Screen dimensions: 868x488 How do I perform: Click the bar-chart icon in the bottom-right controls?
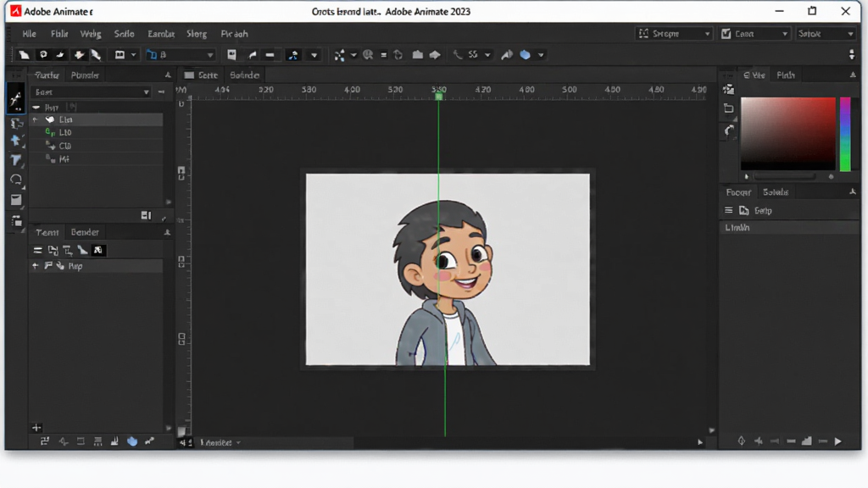coord(807,441)
